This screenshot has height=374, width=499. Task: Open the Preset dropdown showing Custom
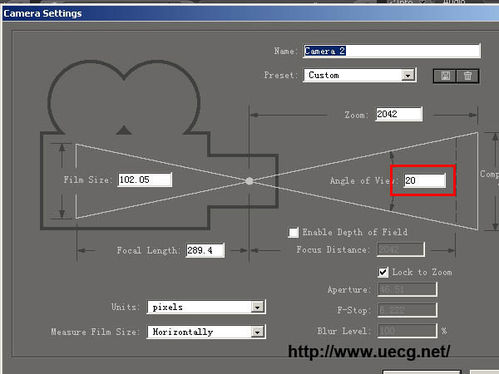[359, 75]
